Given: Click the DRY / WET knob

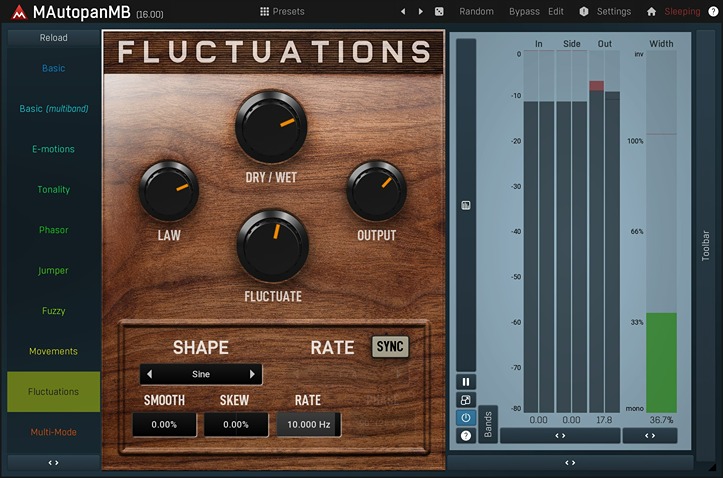Looking at the screenshot, I should (271, 126).
